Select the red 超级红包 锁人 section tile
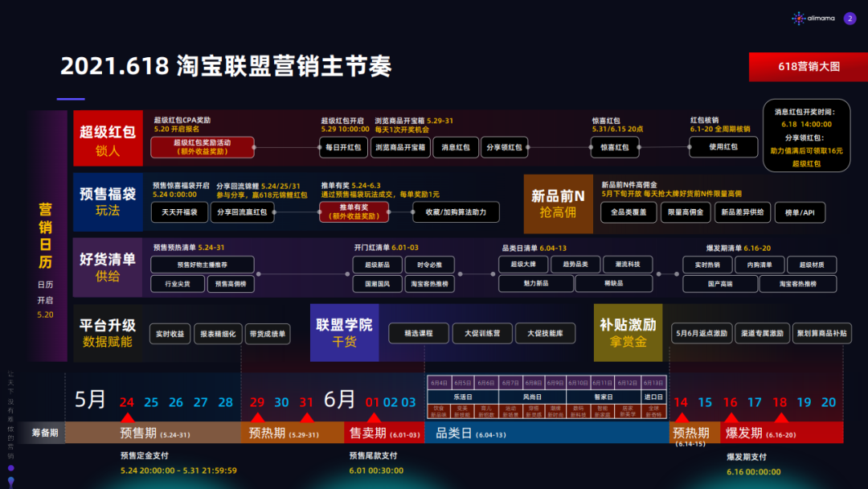 pyautogui.click(x=108, y=138)
